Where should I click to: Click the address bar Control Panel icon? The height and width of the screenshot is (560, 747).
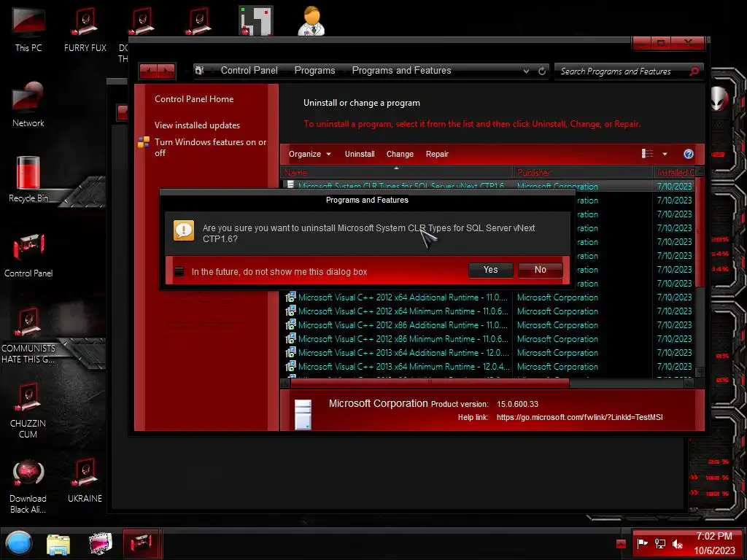click(200, 71)
